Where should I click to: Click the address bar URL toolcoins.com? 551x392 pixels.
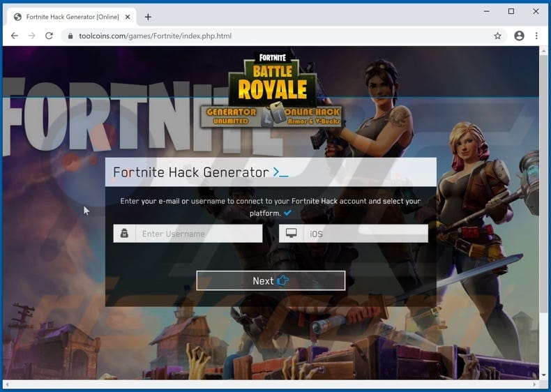pyautogui.click(x=155, y=36)
